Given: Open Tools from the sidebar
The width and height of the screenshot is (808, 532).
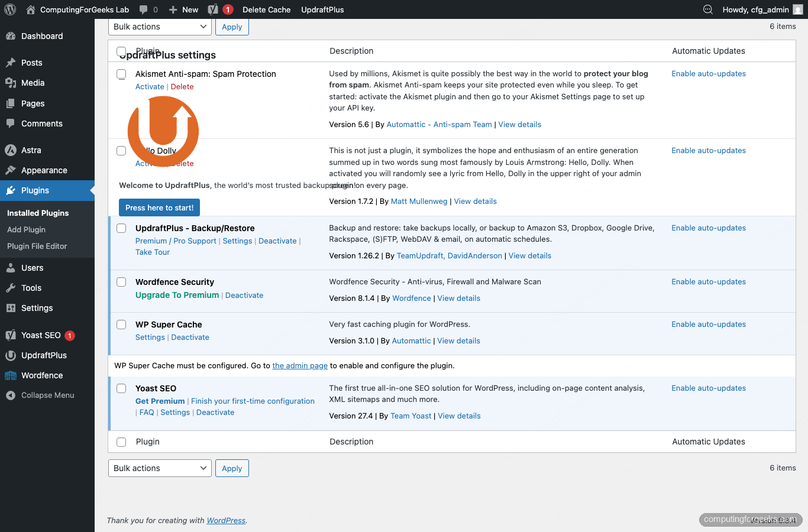Looking at the screenshot, I should click(x=30, y=288).
